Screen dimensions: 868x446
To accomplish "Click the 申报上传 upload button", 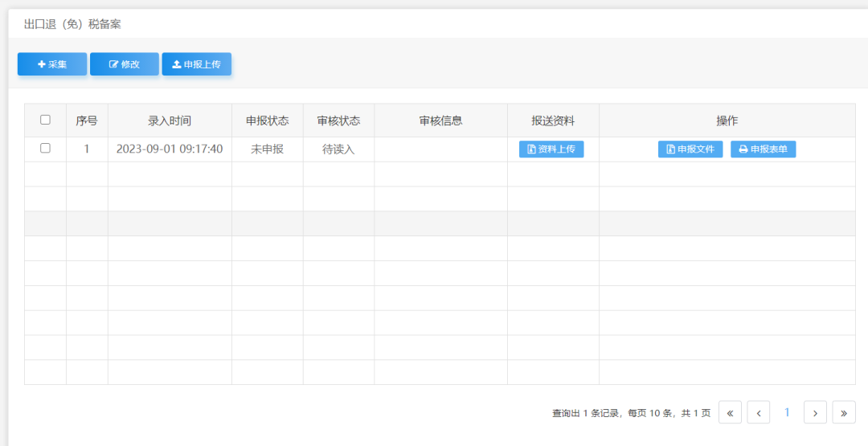I will 197,64.
